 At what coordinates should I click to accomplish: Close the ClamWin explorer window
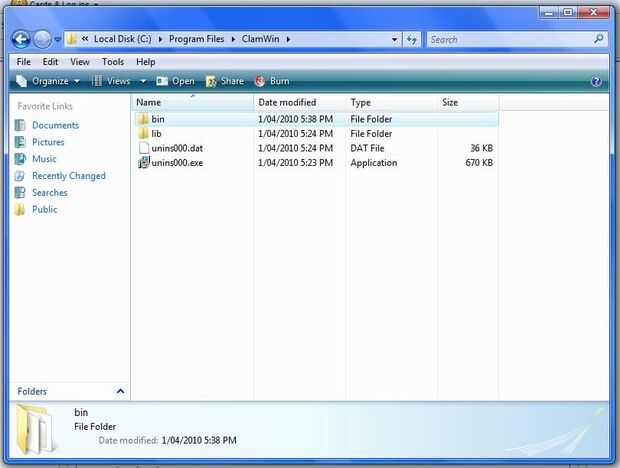coord(594,13)
